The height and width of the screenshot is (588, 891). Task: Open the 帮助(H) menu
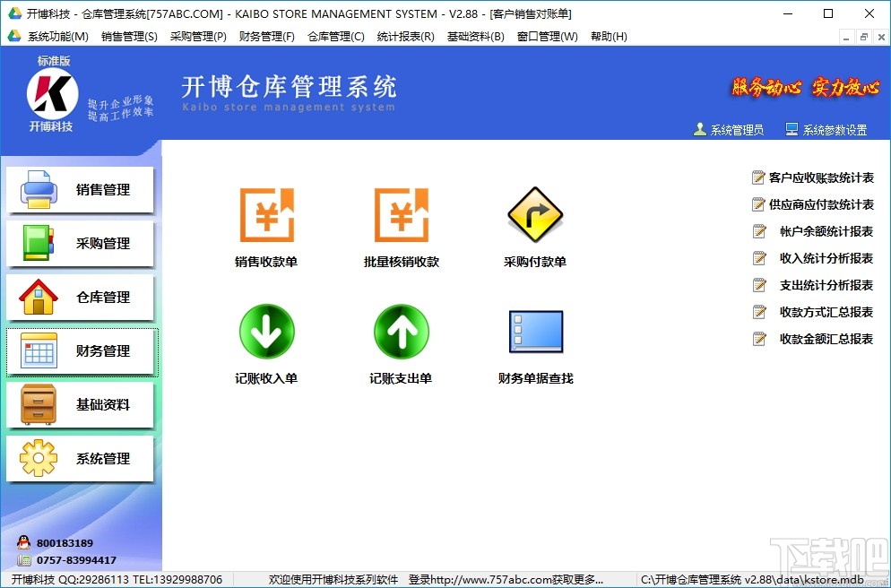point(609,36)
